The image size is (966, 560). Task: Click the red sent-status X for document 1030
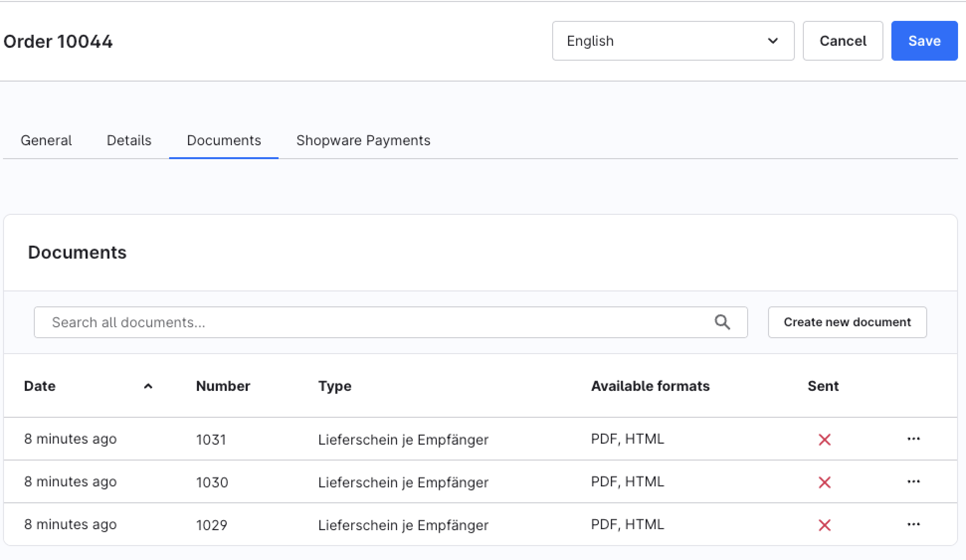(824, 482)
